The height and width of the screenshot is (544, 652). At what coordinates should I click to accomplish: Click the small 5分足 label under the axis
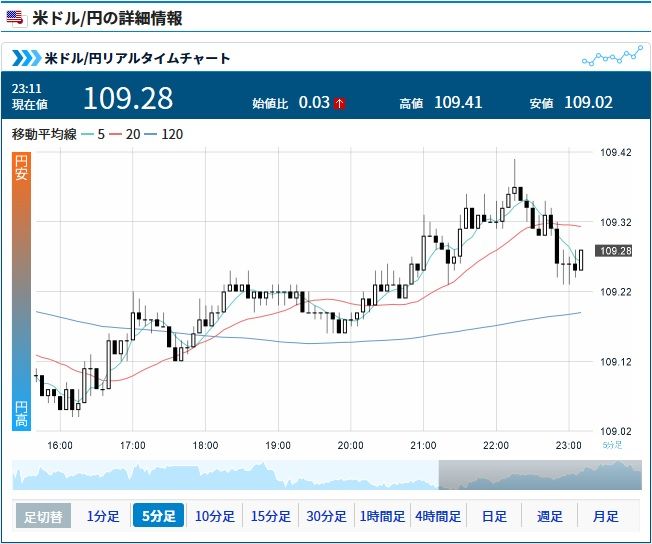(x=612, y=445)
